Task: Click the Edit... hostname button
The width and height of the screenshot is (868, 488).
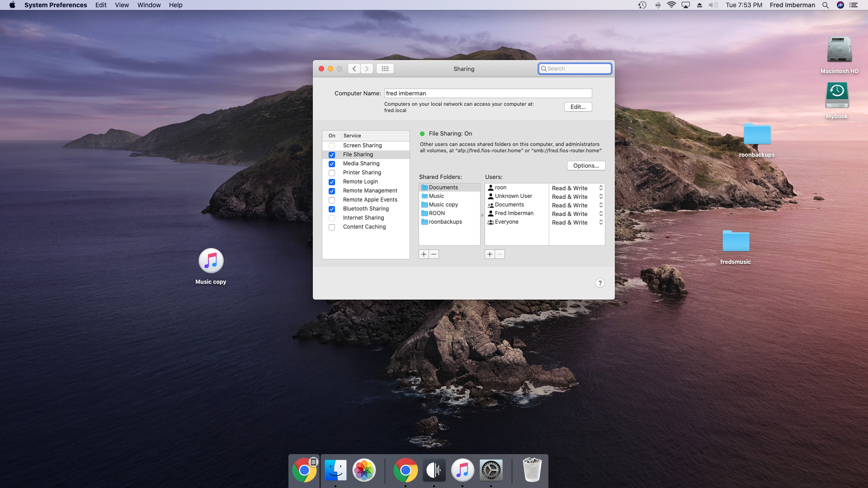Action: click(x=578, y=107)
